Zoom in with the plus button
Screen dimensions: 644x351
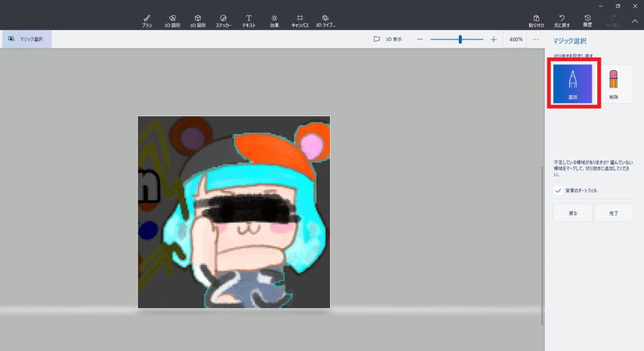pos(493,39)
